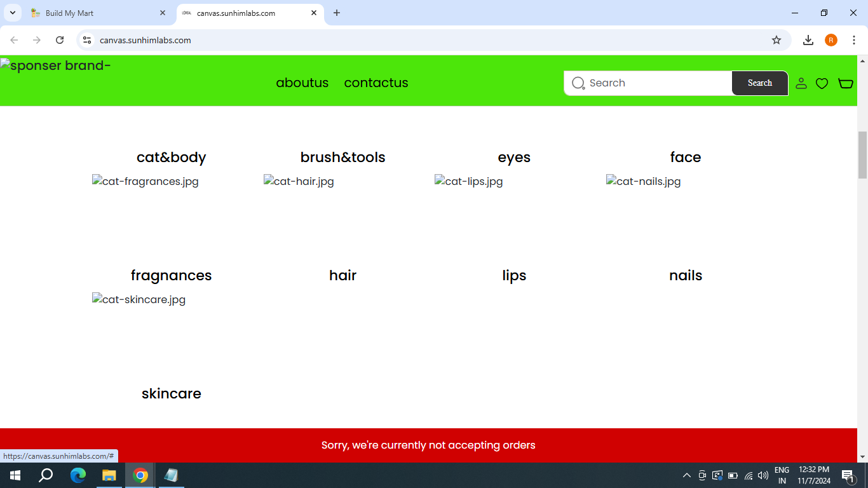Open the face category
The height and width of the screenshot is (488, 868).
(686, 158)
